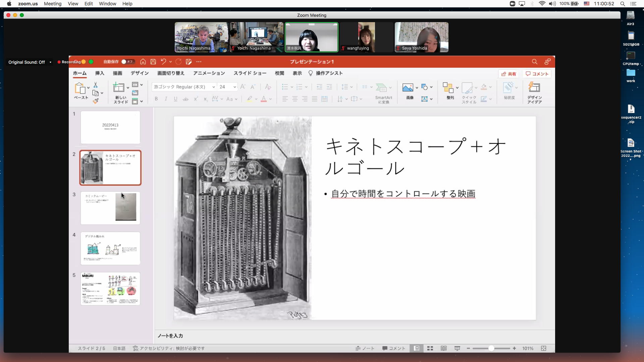Open the font name dropdown

point(213,87)
